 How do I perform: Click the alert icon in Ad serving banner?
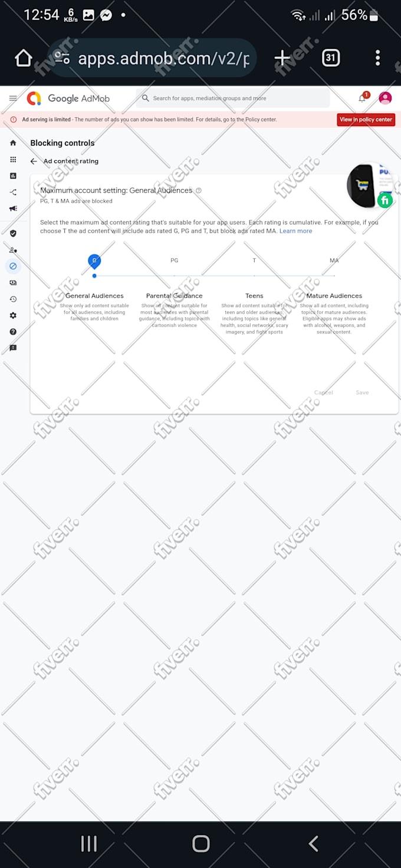[x=14, y=120]
